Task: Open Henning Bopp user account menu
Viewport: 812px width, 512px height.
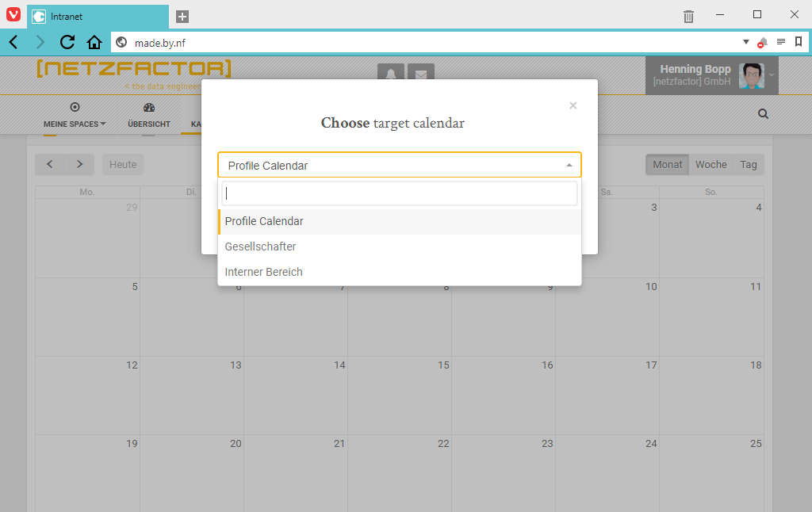Action: tap(711, 75)
